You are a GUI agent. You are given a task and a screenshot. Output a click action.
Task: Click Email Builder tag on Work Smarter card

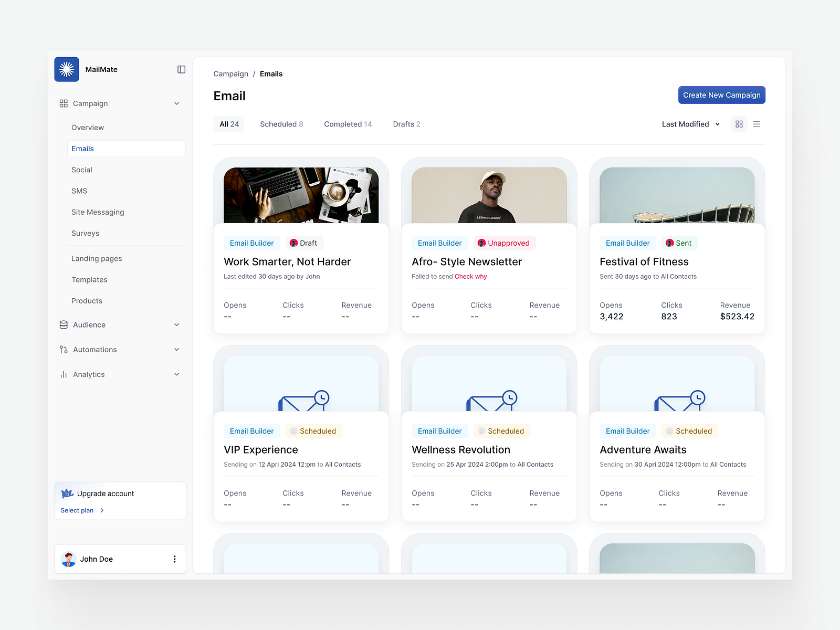[251, 243]
